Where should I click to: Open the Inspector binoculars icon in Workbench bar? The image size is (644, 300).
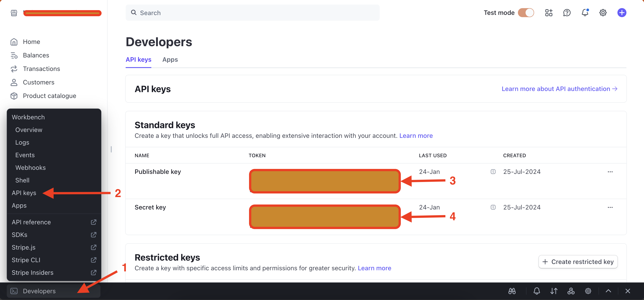(512, 291)
